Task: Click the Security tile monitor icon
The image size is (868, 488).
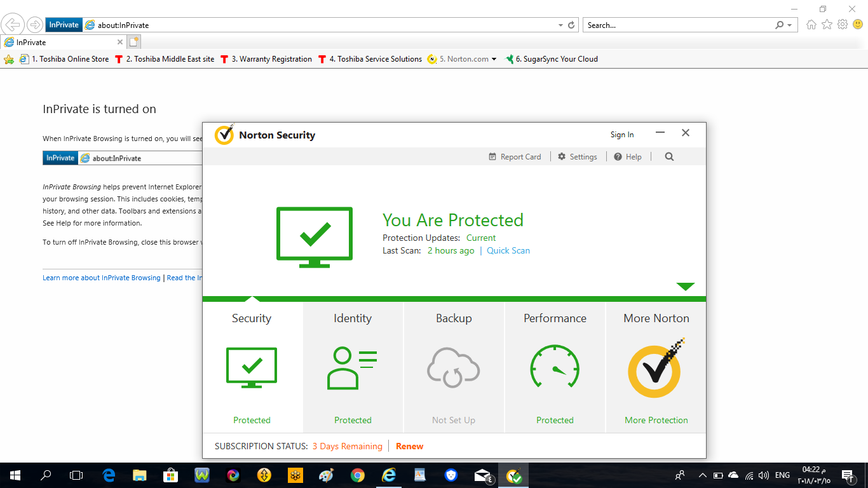Action: pos(252,367)
